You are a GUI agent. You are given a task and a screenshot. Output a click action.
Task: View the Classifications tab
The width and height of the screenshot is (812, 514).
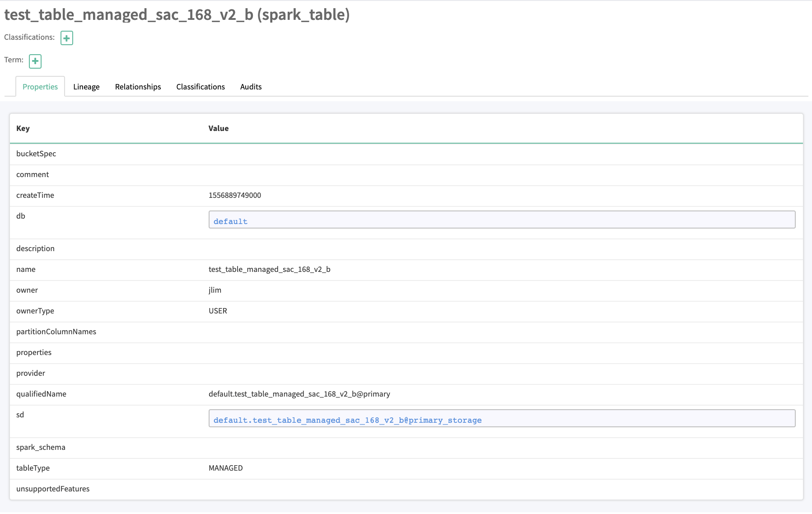(x=201, y=87)
